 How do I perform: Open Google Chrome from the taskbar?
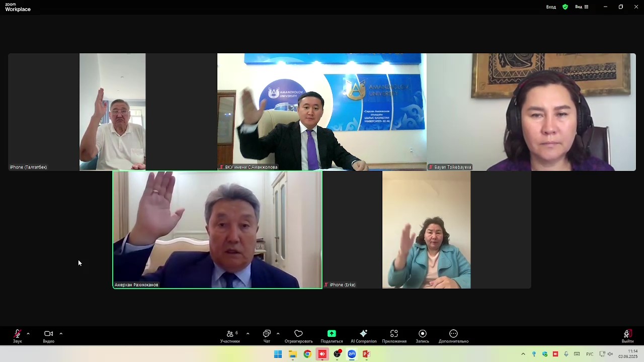coord(307,354)
